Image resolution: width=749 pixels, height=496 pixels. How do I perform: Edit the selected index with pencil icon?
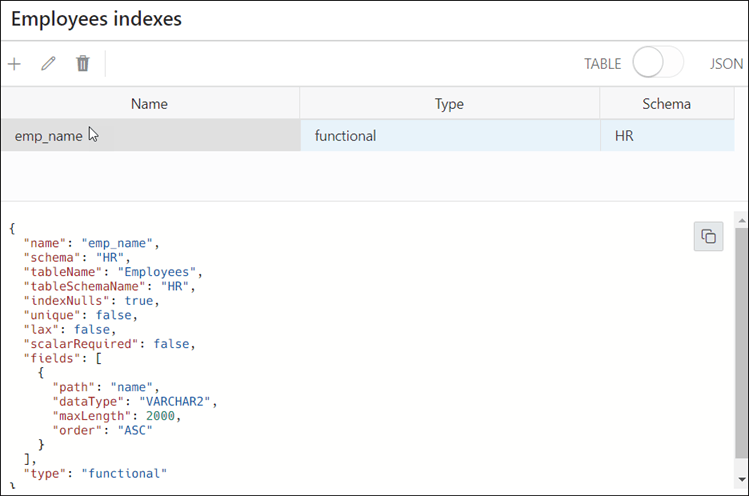48,64
